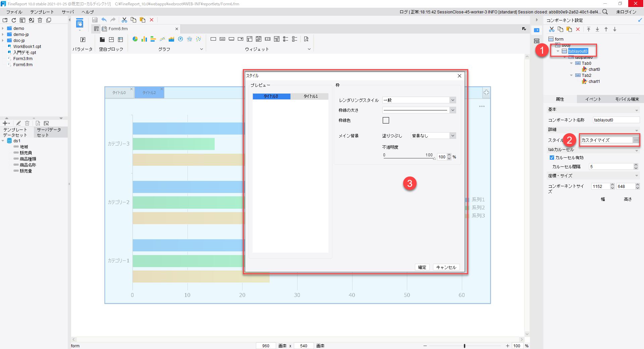The image size is (644, 349).
Task: Click 確定 to confirm the style dialog
Action: click(422, 267)
